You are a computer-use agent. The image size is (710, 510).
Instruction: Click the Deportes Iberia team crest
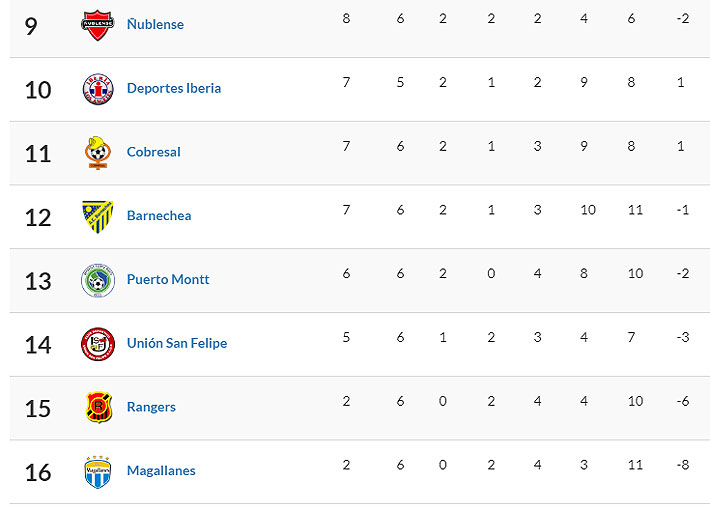point(97,89)
